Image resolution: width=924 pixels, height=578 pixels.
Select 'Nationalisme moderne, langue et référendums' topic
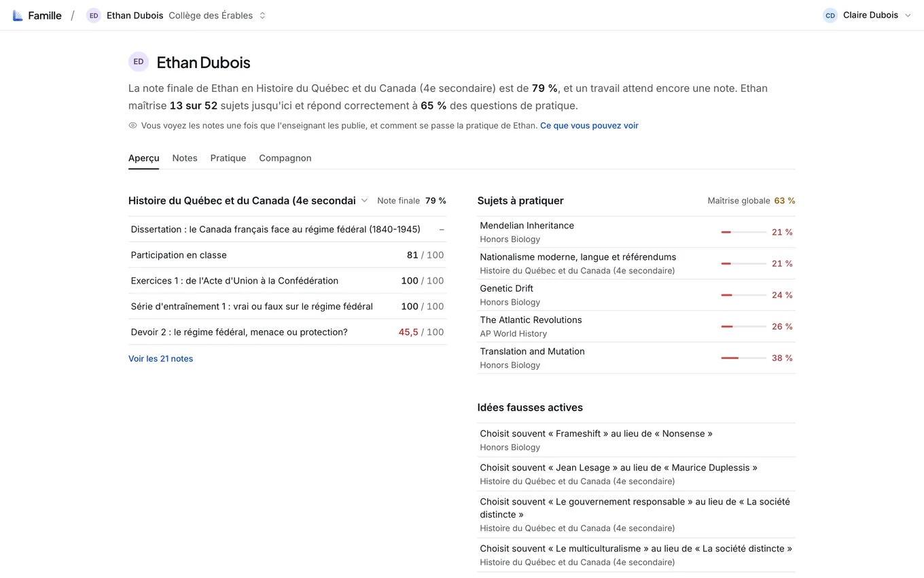637,264
